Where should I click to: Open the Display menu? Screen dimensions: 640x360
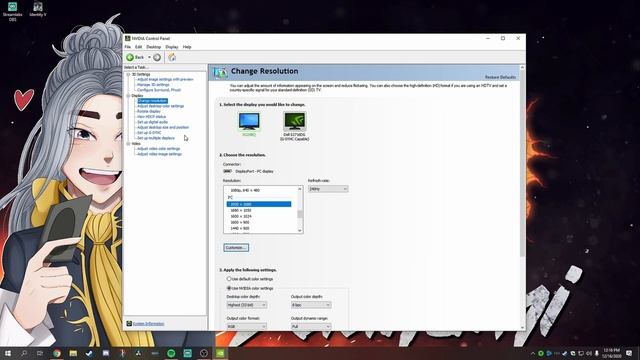coord(172,47)
